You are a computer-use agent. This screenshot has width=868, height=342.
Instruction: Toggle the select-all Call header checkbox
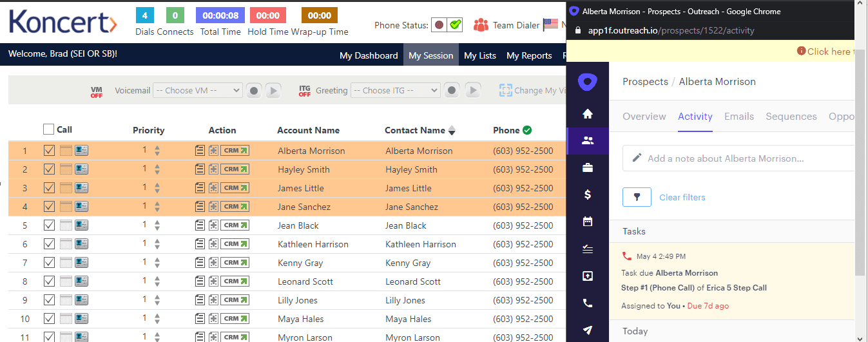[49, 129]
